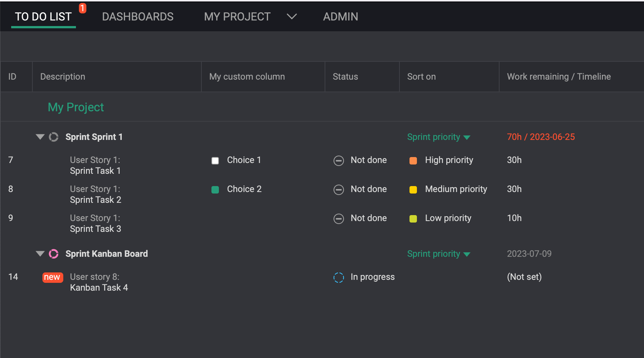The image size is (644, 358).
Task: Click the Description column header
Action: pyautogui.click(x=63, y=77)
